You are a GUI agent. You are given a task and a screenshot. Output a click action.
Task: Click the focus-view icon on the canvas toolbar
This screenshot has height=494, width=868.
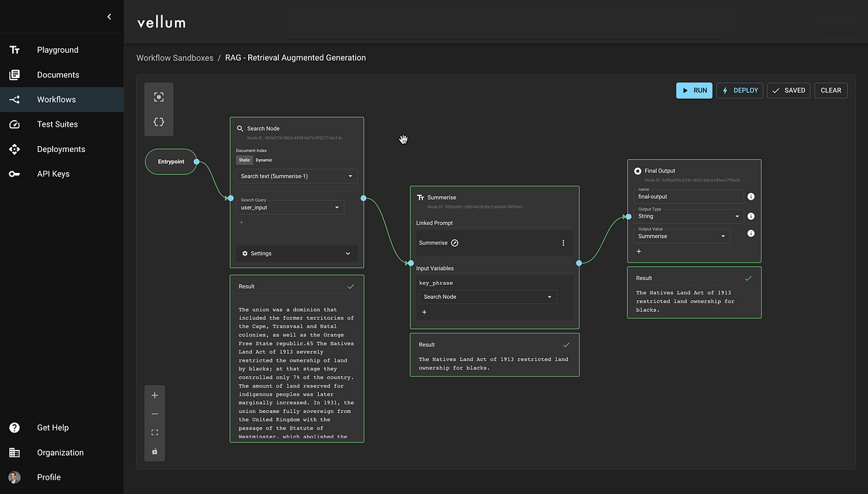(x=158, y=95)
